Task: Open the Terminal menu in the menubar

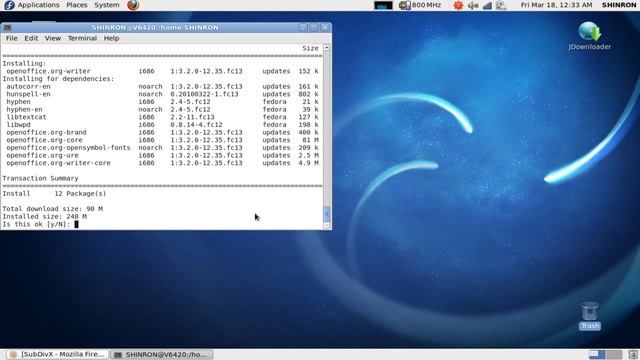Action: pos(82,38)
